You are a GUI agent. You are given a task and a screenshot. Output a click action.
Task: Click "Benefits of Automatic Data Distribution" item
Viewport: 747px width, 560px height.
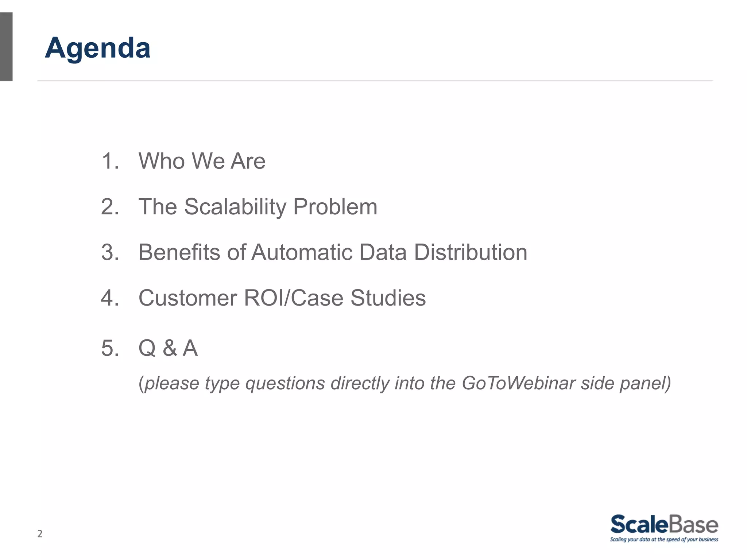[332, 252]
